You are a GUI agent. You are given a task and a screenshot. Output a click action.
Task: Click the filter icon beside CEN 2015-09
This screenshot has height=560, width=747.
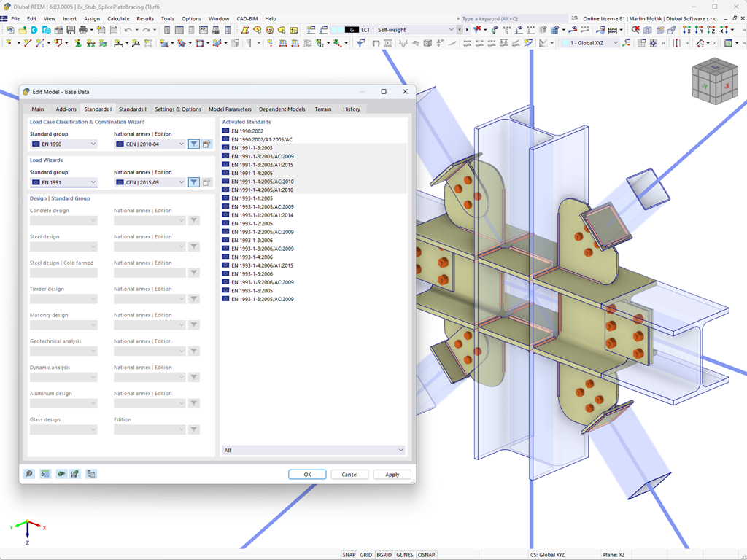coord(194,182)
